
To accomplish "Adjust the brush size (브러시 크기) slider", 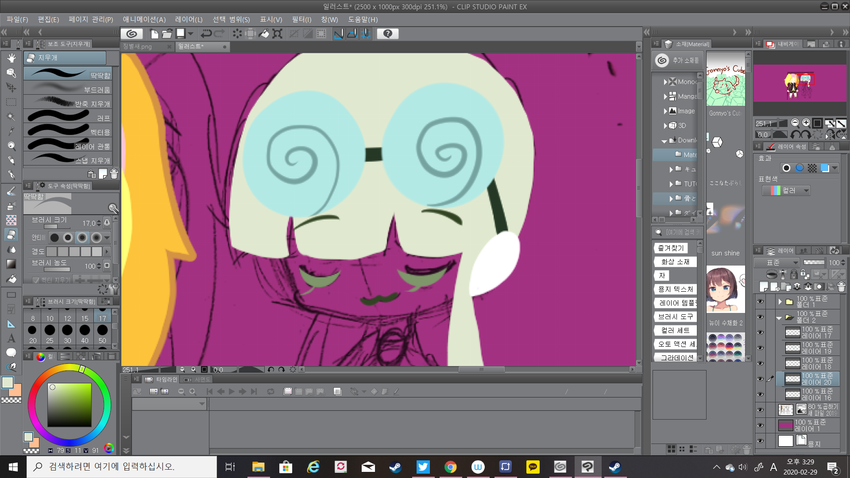I will coord(57,227).
